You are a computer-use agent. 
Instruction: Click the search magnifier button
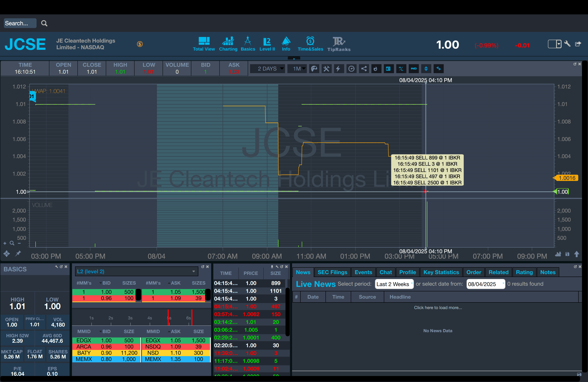pos(44,23)
